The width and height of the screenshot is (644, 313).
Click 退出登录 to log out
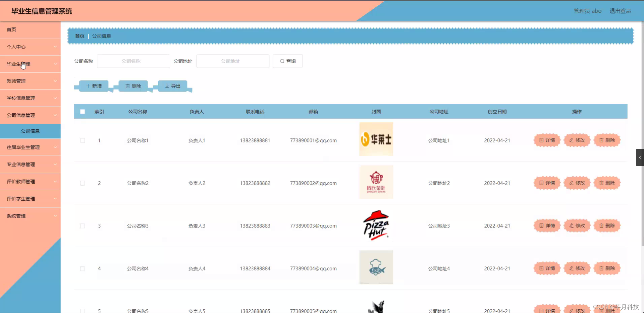620,10
